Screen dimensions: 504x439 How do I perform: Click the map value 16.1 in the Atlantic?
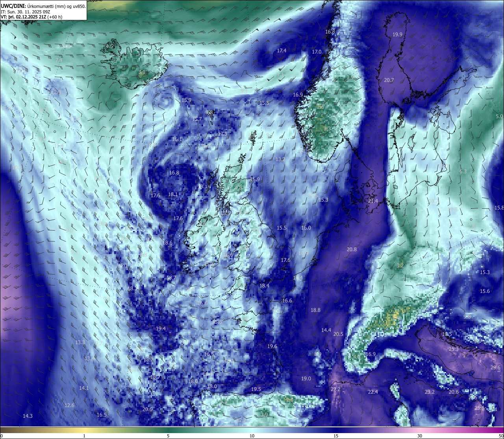click(177, 139)
